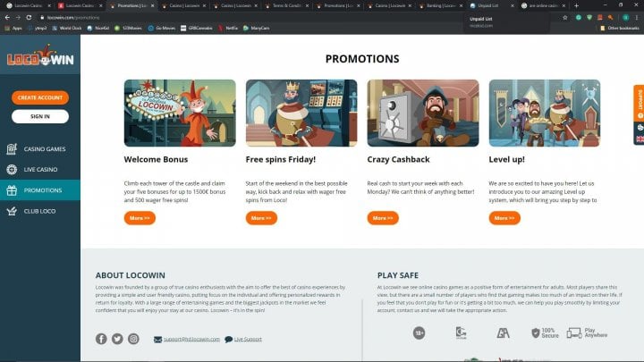Select the UK flag language icon

(640, 139)
